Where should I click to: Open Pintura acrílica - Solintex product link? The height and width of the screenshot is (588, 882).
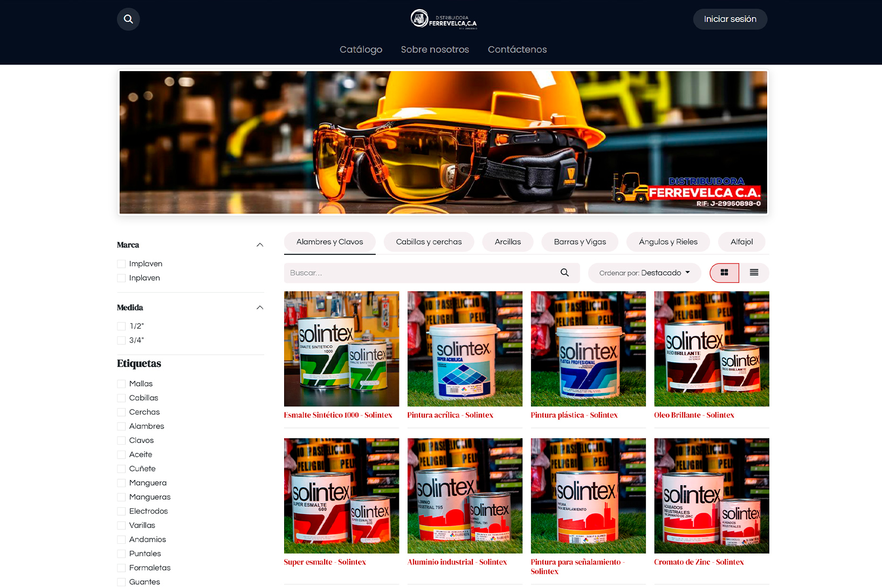(x=450, y=415)
